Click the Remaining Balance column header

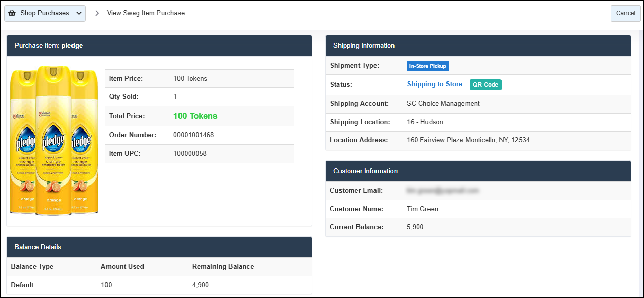223,267
